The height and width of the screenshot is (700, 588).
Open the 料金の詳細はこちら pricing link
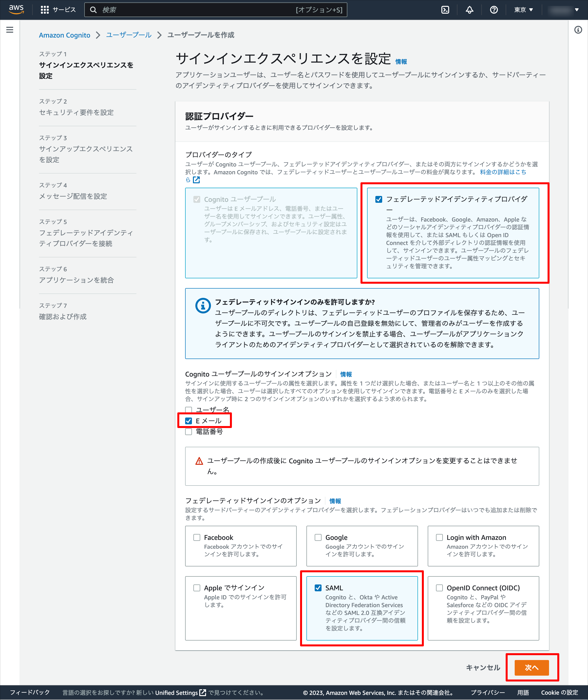click(503, 172)
